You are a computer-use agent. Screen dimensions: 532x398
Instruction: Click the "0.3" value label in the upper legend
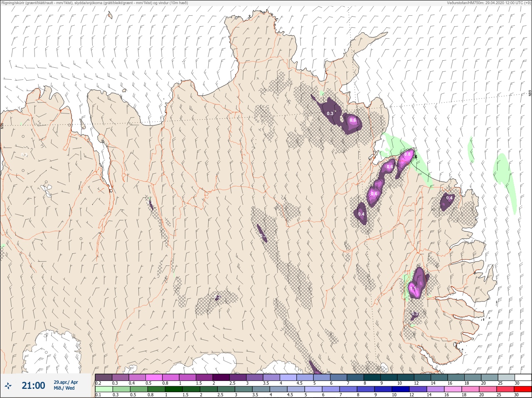pyautogui.click(x=115, y=383)
